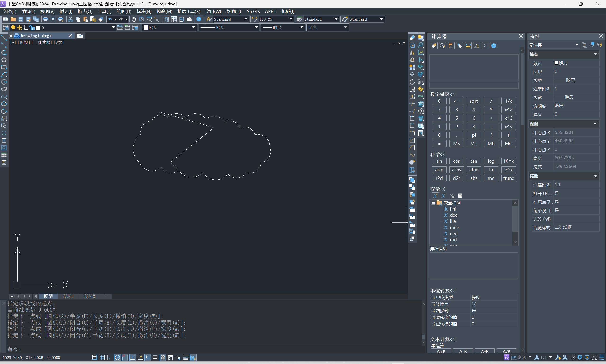Screen dimensions: 606x364
Task: Toggle Grid display in status bar
Action: coord(102,357)
